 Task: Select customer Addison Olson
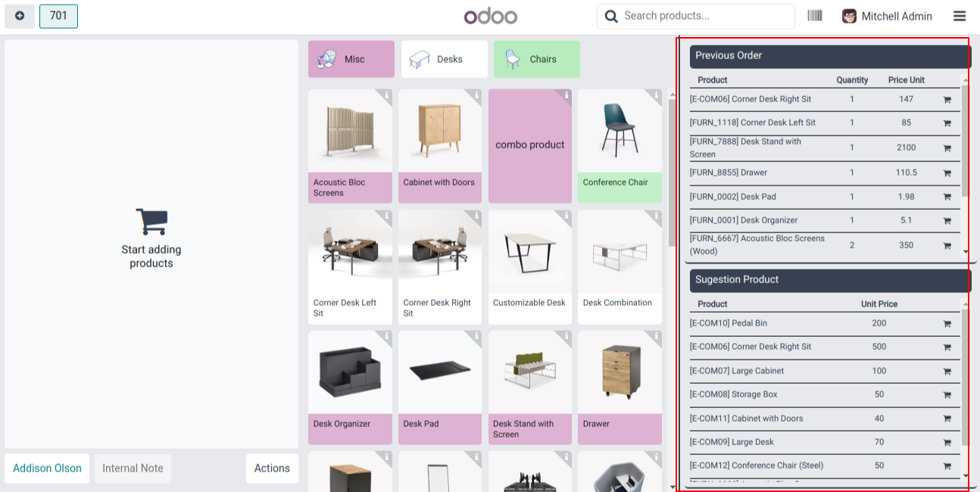pos(47,469)
